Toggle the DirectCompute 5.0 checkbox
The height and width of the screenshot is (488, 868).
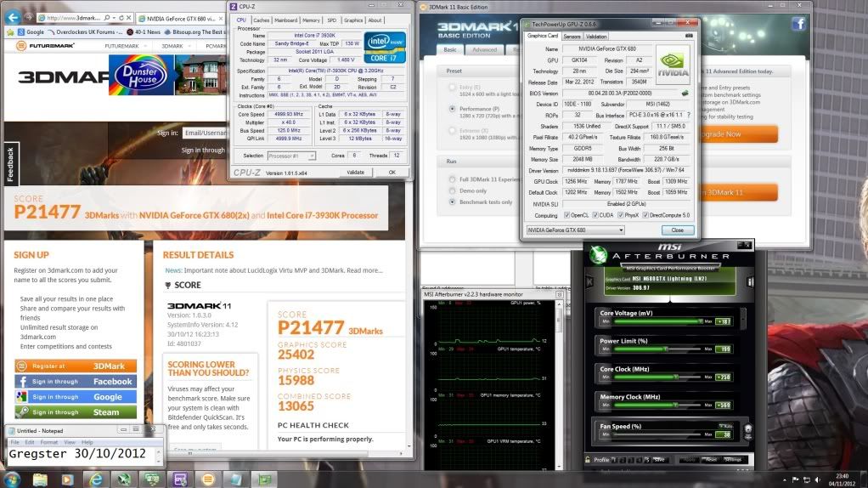point(645,215)
